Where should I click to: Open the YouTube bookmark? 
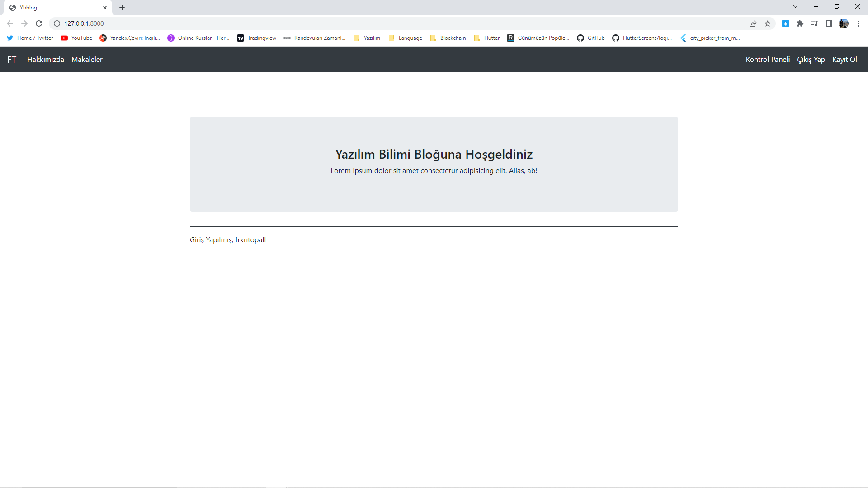coord(76,38)
